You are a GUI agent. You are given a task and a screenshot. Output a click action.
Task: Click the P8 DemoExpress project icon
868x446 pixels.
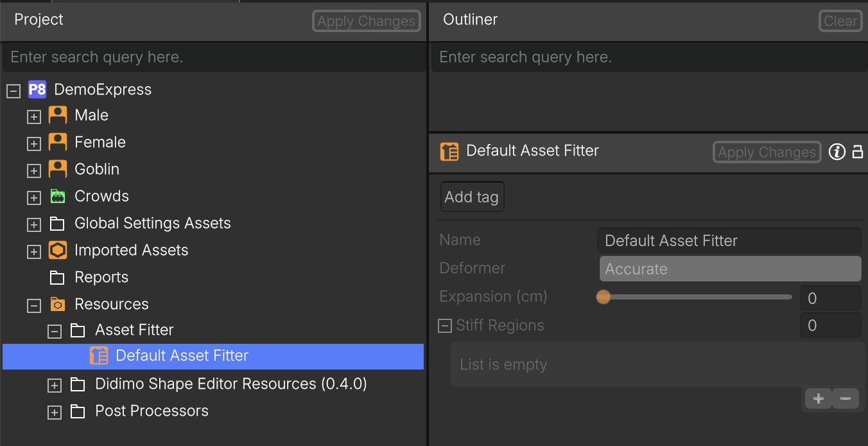coord(37,90)
